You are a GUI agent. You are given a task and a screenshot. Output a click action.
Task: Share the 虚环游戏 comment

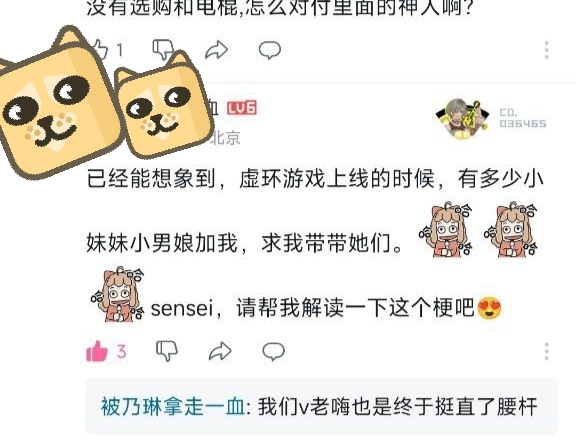(220, 351)
